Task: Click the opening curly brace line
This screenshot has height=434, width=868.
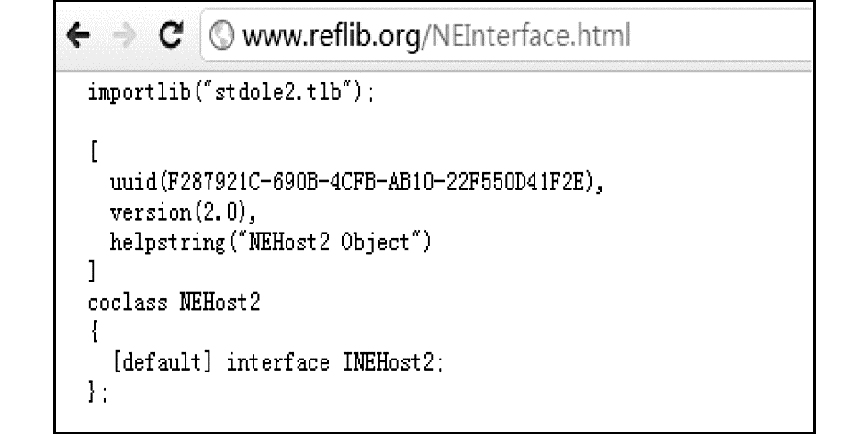Action: click(x=94, y=333)
